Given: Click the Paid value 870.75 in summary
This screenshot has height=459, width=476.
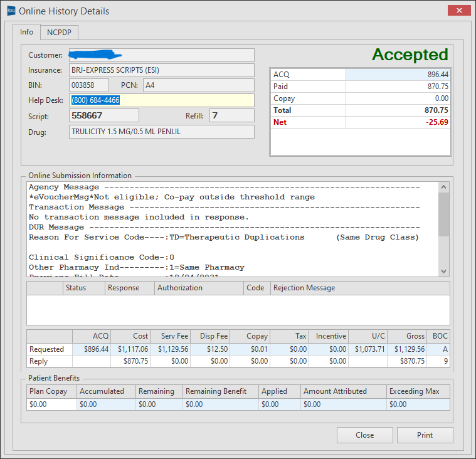Looking at the screenshot, I should (x=398, y=87).
